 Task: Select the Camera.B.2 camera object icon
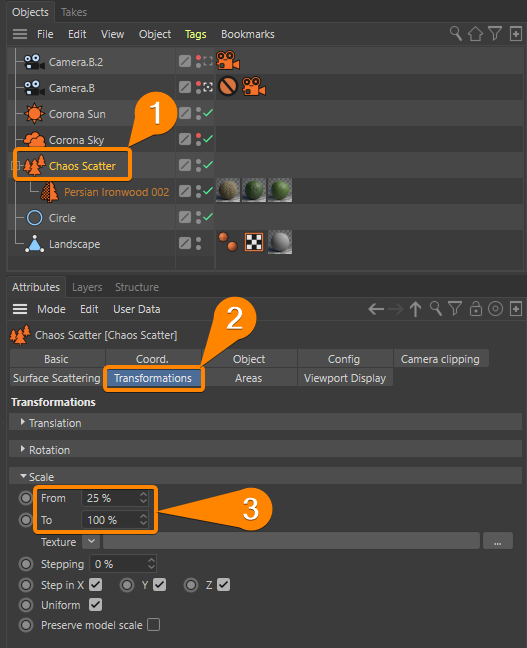coord(34,62)
